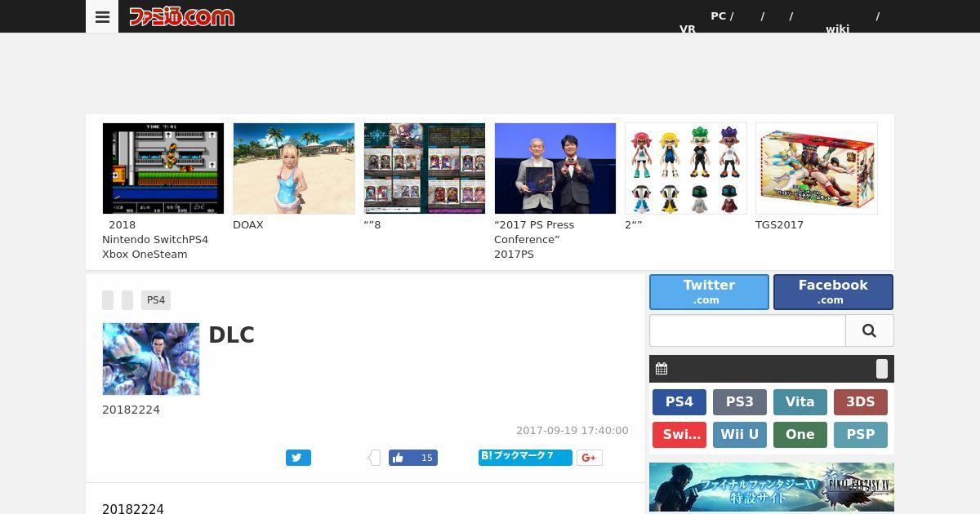Follow the Twitter .com account button
The width and height of the screenshot is (980, 514).
pyautogui.click(x=709, y=292)
